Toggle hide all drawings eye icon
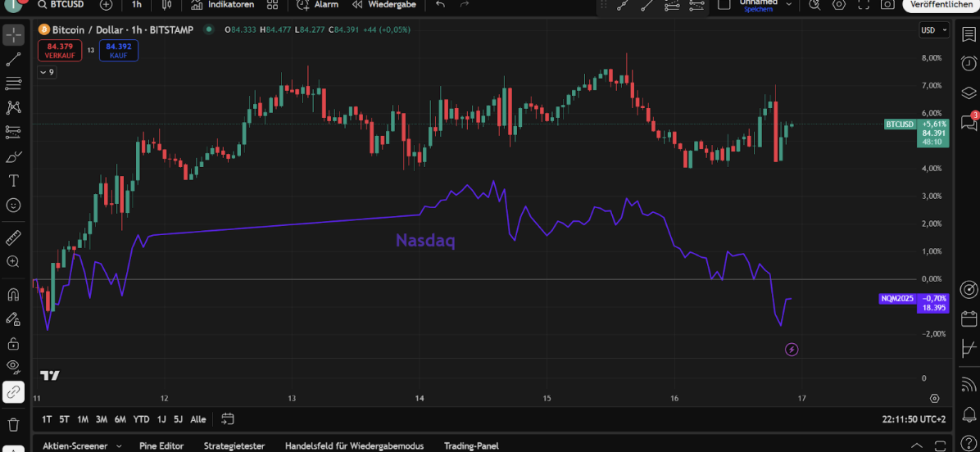Screen dimensions: 980x452 click(x=13, y=367)
